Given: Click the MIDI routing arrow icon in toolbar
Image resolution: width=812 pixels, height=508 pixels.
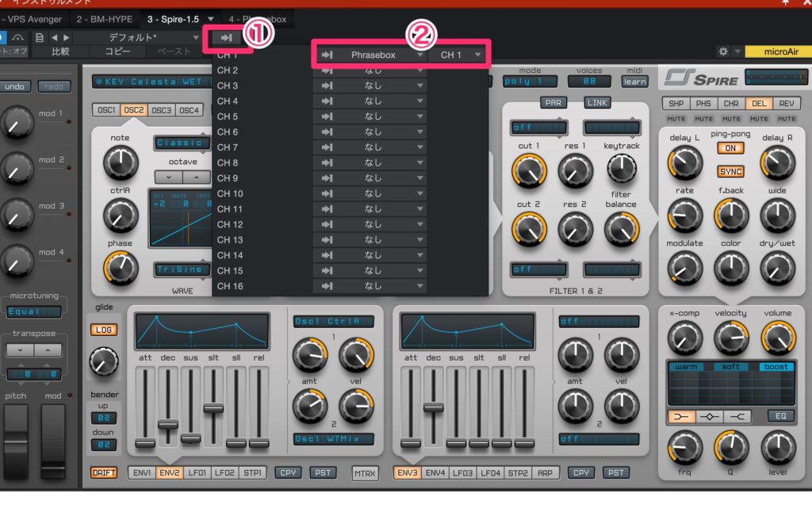Looking at the screenshot, I should 227,37.
